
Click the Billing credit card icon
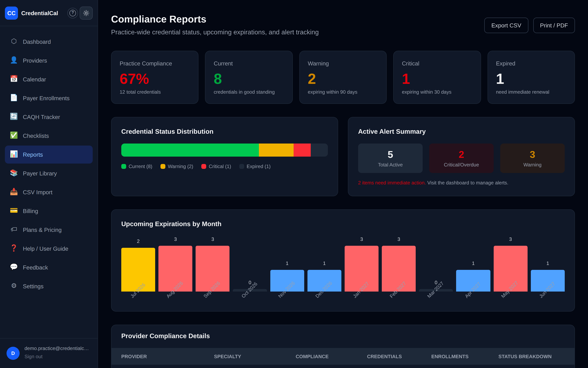14,211
